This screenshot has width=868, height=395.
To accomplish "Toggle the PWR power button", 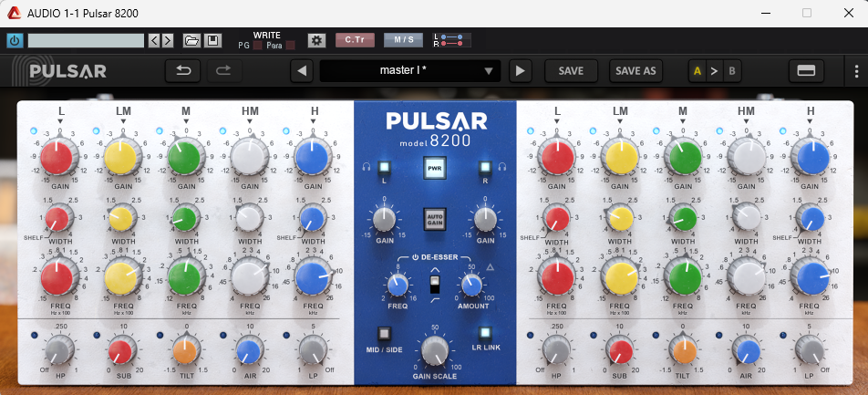I will pyautogui.click(x=435, y=169).
